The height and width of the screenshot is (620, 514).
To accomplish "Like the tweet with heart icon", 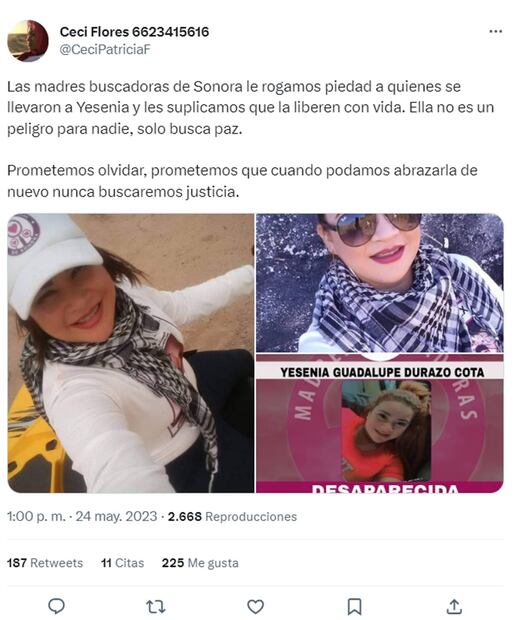I will (x=255, y=606).
